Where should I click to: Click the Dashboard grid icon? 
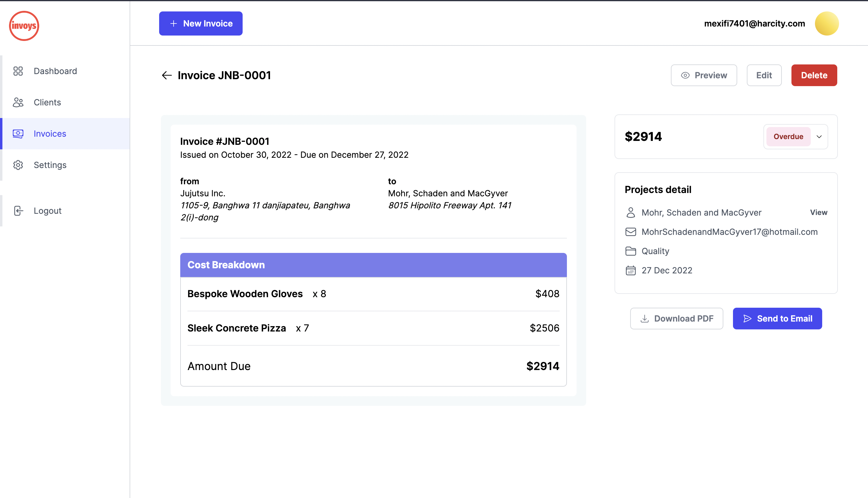pos(18,71)
